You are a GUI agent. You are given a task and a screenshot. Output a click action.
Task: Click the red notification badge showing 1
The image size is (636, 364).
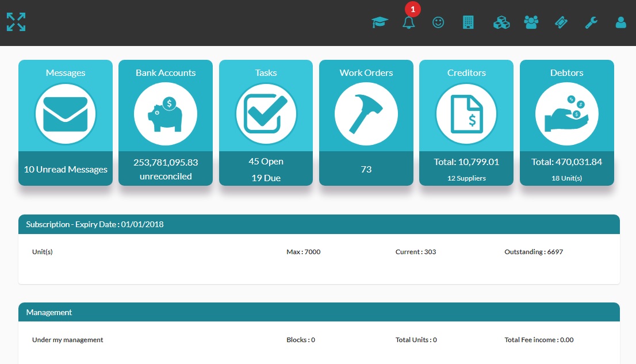[x=413, y=9]
